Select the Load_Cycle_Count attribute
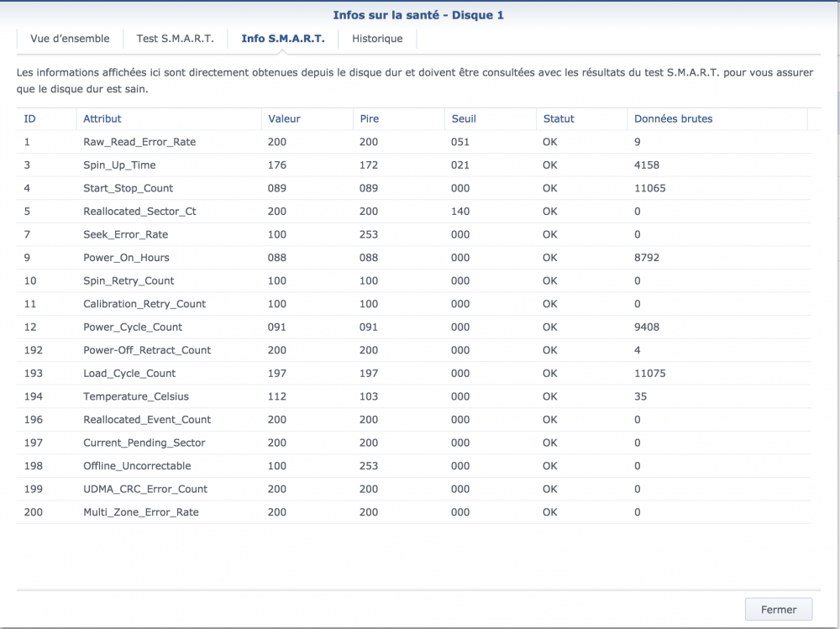Screen dimensions: 840x629 pos(129,374)
